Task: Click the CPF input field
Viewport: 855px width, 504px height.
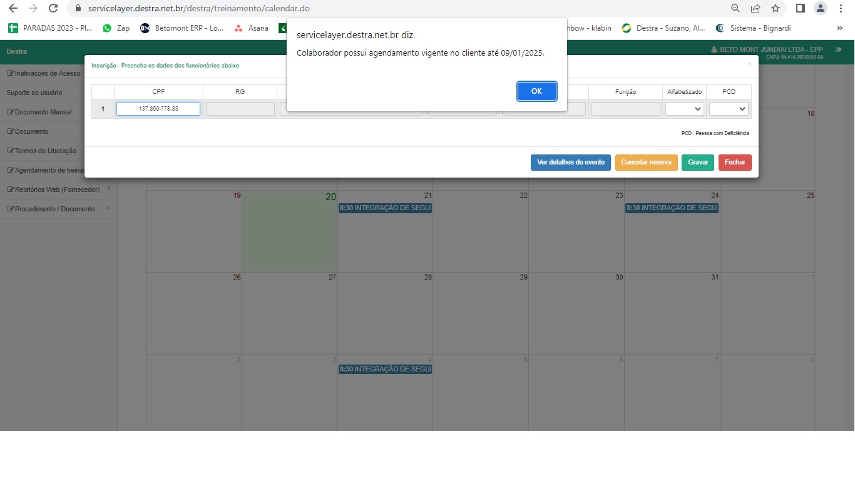Action: 158,109
